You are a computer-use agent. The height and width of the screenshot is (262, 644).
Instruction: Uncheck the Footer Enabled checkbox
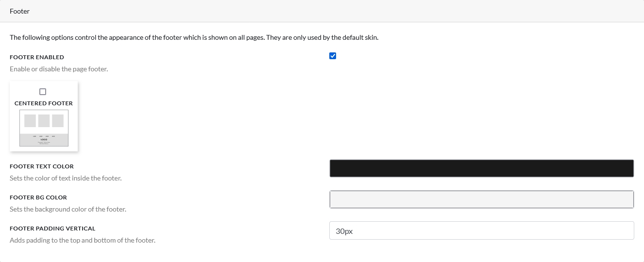pyautogui.click(x=333, y=56)
